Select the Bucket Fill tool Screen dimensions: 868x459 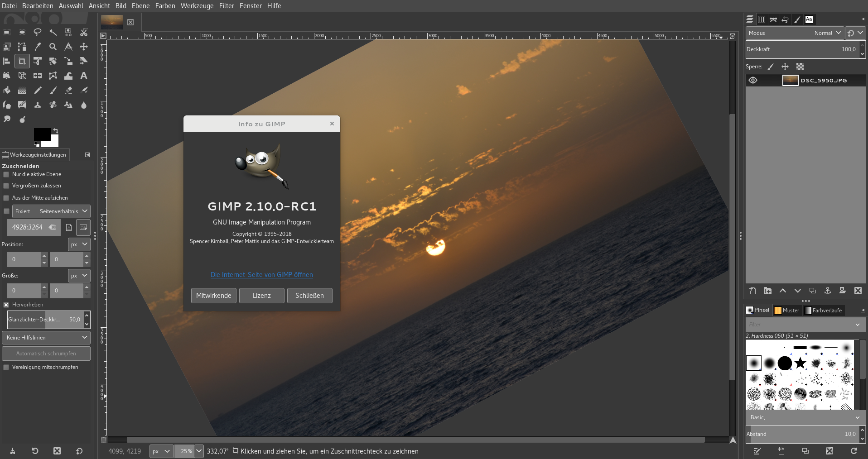click(7, 91)
